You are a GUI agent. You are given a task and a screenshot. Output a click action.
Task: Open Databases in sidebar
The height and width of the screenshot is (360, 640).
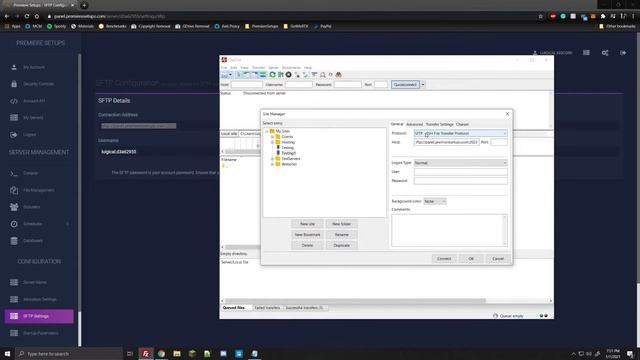point(33,241)
